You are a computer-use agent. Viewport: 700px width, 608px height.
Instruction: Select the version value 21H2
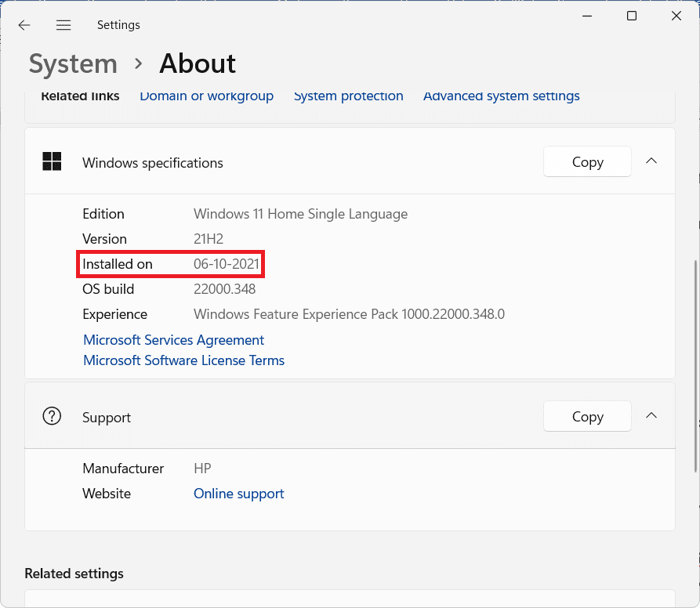pos(209,239)
